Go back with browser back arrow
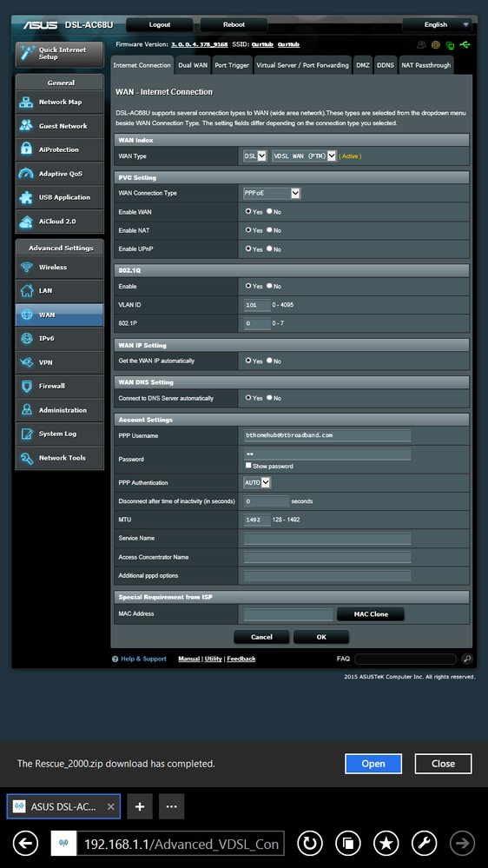The width and height of the screenshot is (488, 868). coord(25,844)
